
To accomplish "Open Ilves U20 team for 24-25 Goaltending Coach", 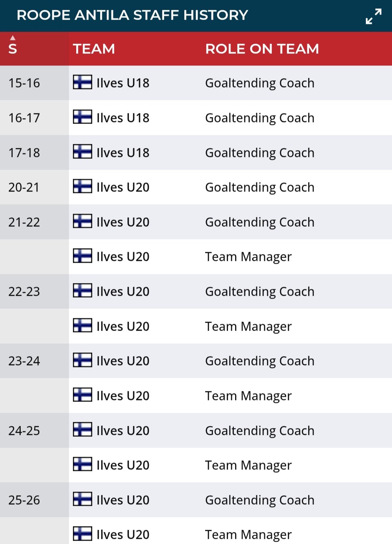I will point(123,431).
